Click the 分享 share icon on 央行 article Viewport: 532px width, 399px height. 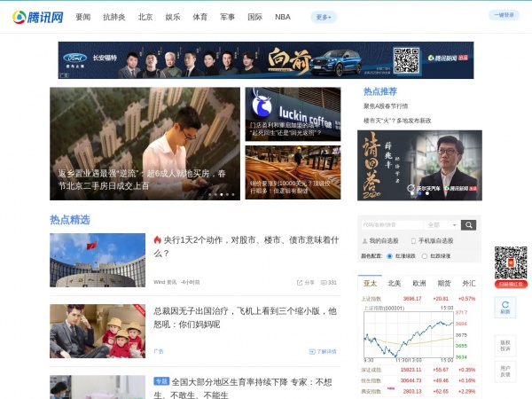305,283
